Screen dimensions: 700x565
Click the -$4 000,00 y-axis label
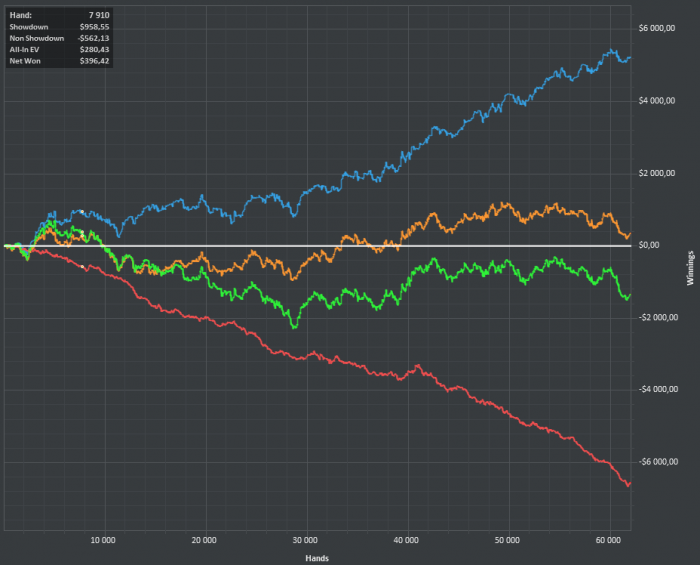pyautogui.click(x=658, y=389)
